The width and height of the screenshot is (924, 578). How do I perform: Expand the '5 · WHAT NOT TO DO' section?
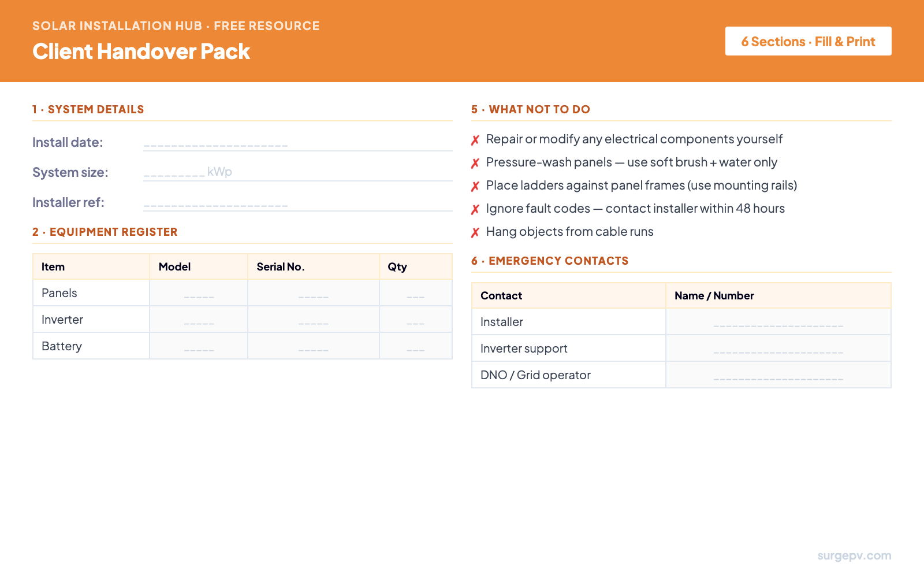(531, 109)
